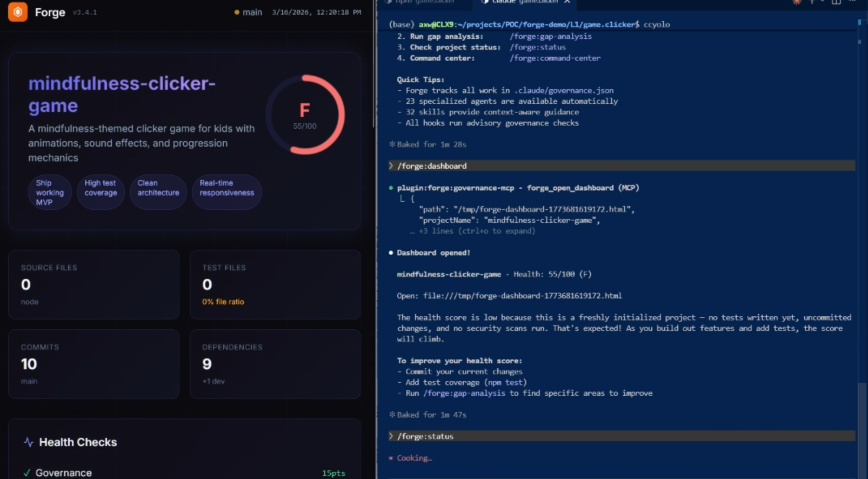868x479 pixels.
Task: Click the asterisk before Baked for 1m 47s
Action: 392,415
